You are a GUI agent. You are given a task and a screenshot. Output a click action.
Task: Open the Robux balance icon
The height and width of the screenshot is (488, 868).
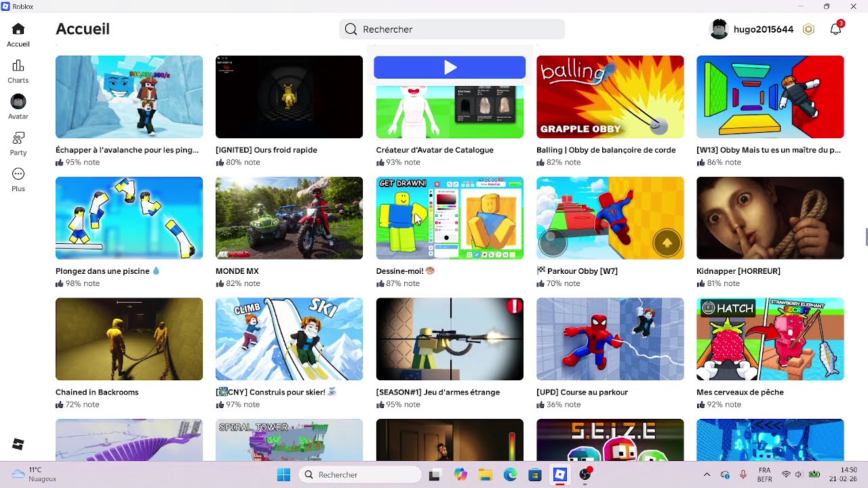[x=808, y=29]
